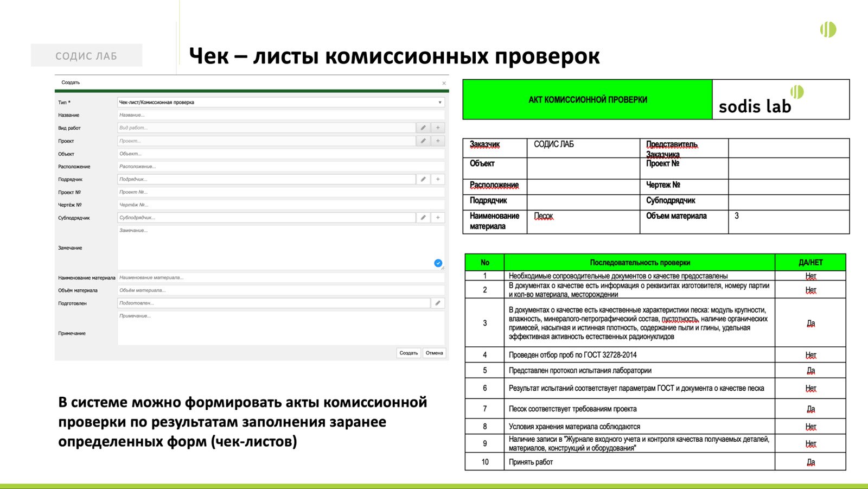Click the Подрядчик input field
Screen dimensions: 868x489
tap(266, 179)
